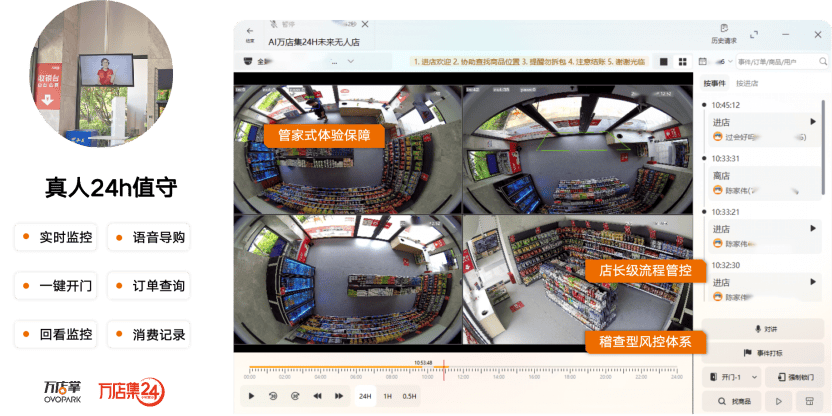Click the 强制锁门 force lock button
The height and width of the screenshot is (416, 832).
click(x=797, y=377)
